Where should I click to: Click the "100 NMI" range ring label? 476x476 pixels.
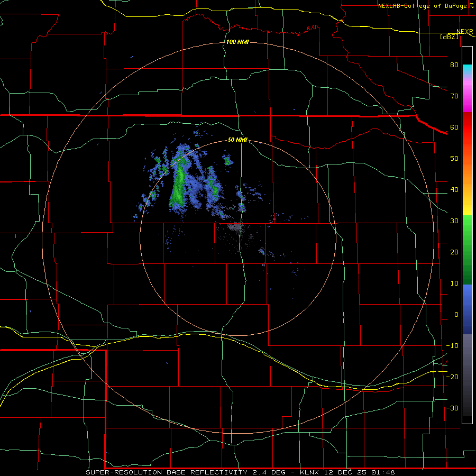click(237, 42)
